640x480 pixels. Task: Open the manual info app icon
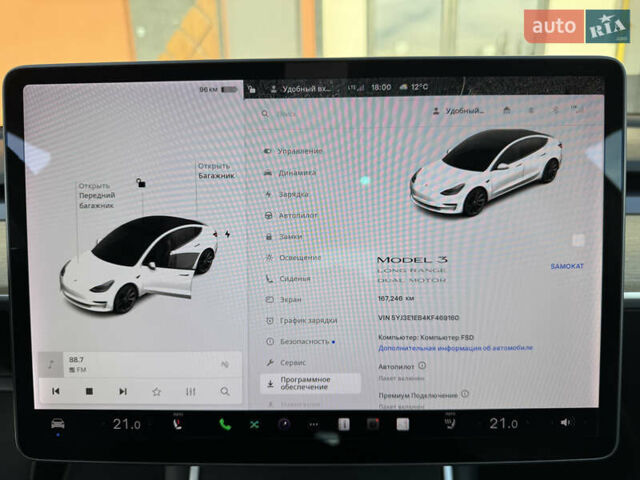coord(344,424)
